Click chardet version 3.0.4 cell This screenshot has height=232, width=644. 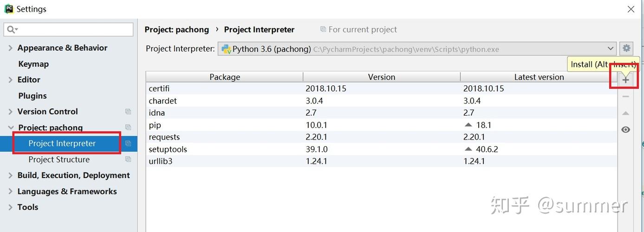pos(314,101)
